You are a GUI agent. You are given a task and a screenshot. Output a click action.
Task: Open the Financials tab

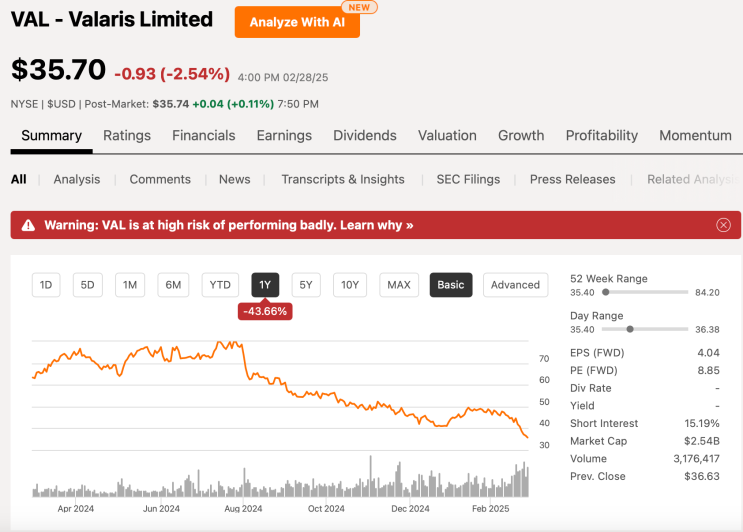(204, 135)
